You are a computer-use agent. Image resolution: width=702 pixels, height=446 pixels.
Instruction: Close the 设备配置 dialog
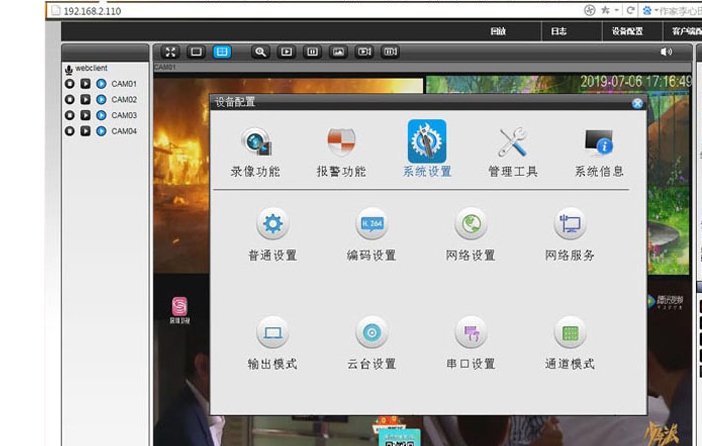(637, 103)
